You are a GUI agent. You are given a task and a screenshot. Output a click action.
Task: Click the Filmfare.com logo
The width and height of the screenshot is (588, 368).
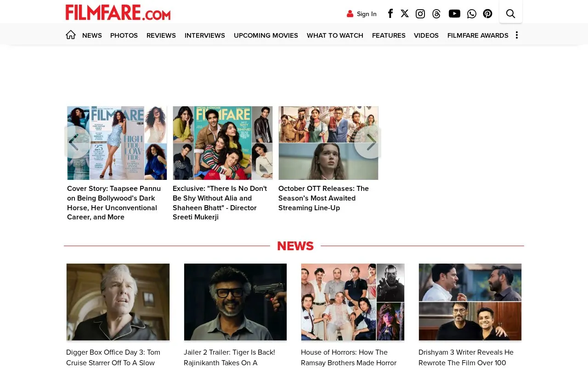click(118, 12)
